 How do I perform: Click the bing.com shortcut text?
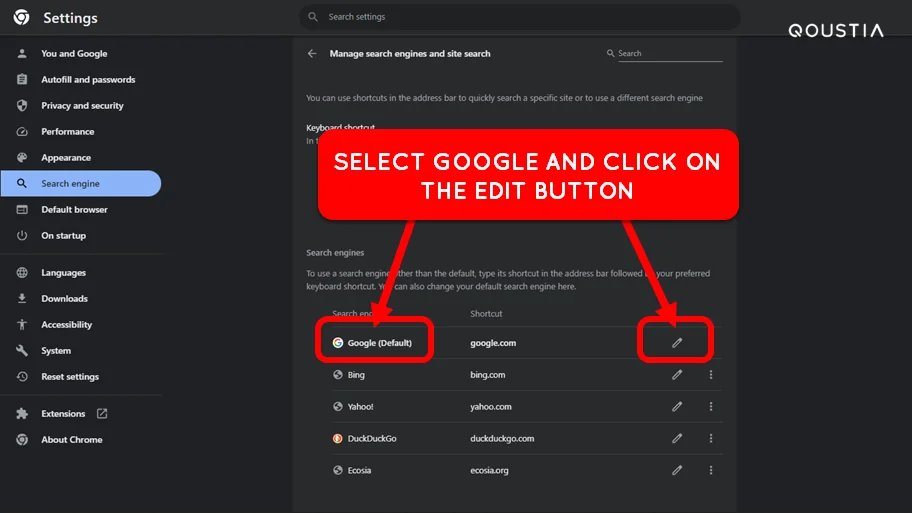click(488, 375)
